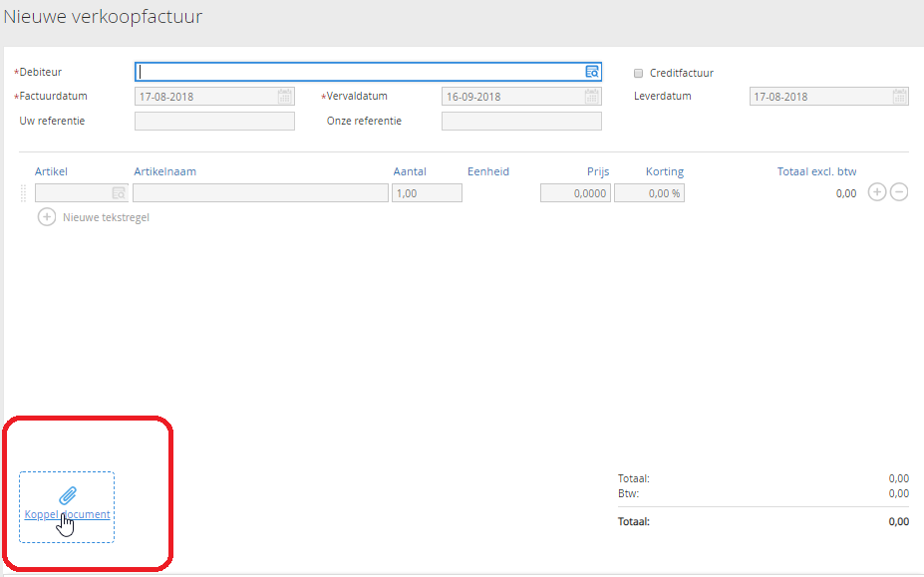The image size is (924, 577).
Task: Click the Eenheid column header
Action: [488, 171]
